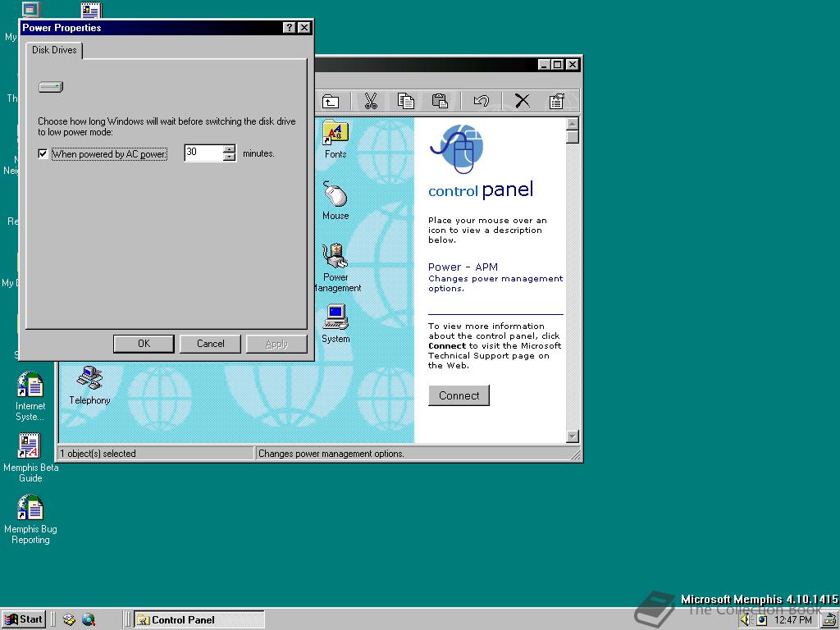Increase minutes with the spinner up arrow
The width and height of the screenshot is (840, 630).
[x=230, y=149]
